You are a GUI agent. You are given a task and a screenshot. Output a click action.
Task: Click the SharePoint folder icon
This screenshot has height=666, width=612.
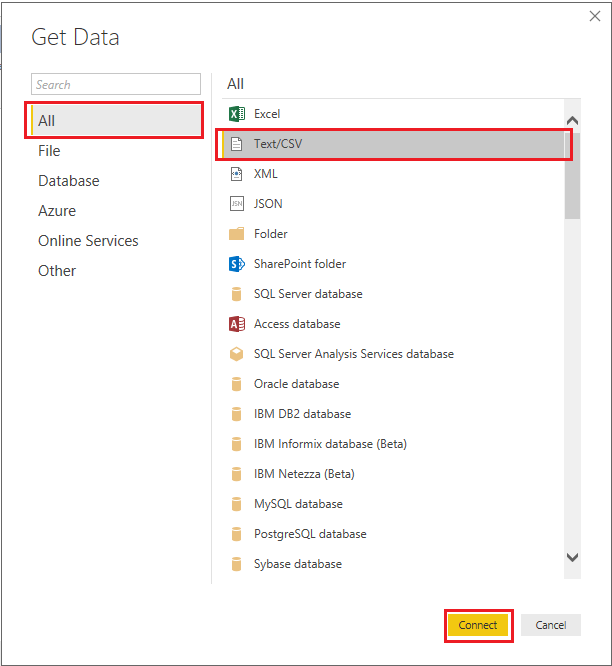(237, 264)
